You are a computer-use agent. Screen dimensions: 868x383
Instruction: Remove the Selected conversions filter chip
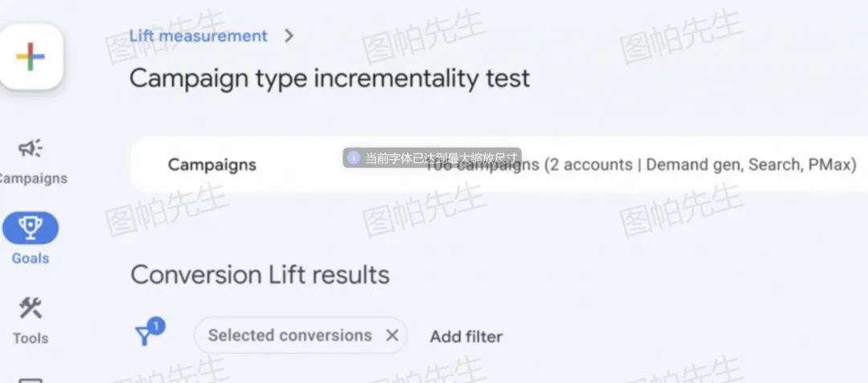(x=392, y=336)
